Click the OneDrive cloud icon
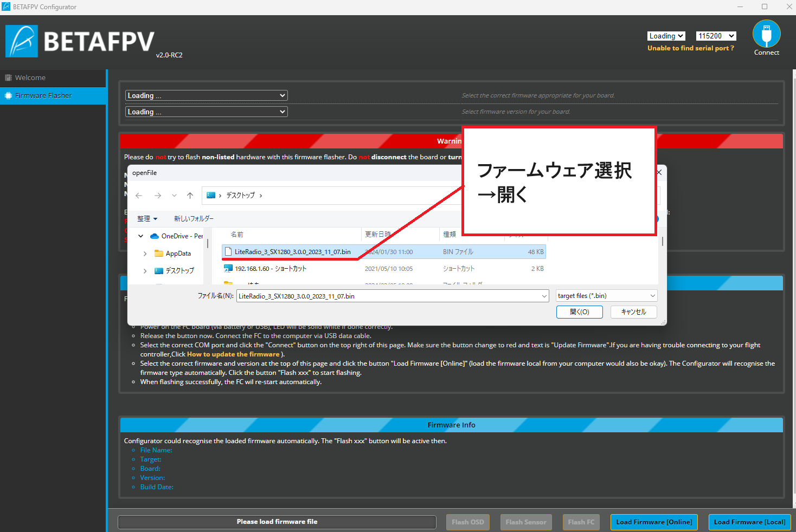796x532 pixels. (154, 236)
